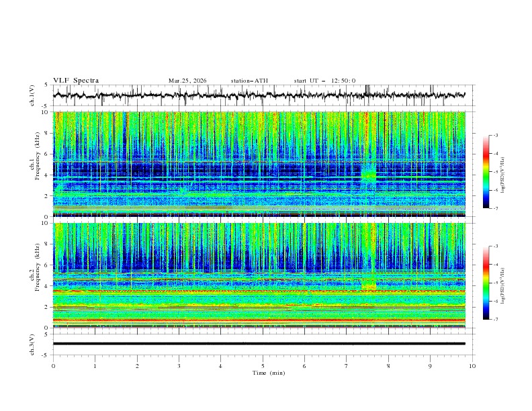Click the ch.2 colorbar "-3" tick value
Image resolution: width=532 pixels, height=411 pixels.
click(x=495, y=246)
